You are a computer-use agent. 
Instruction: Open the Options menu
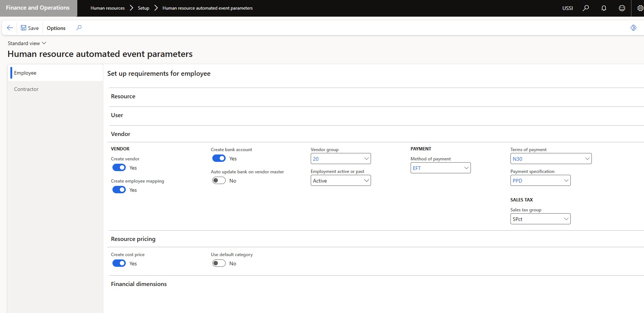(x=56, y=28)
